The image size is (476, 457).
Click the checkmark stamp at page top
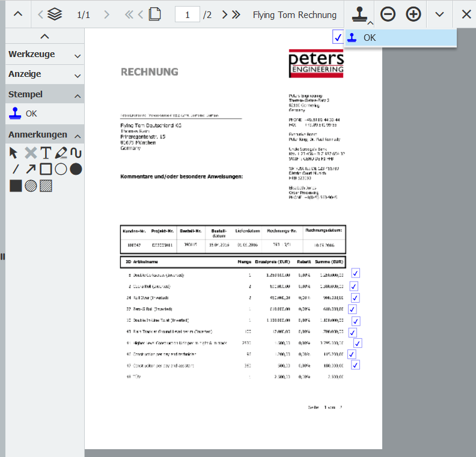[338, 38]
